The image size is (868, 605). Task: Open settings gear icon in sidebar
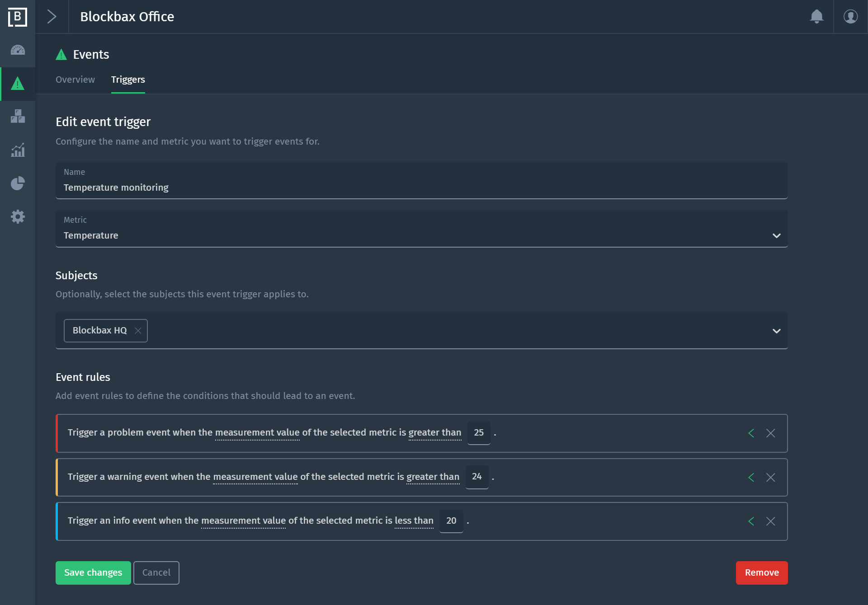pyautogui.click(x=18, y=217)
